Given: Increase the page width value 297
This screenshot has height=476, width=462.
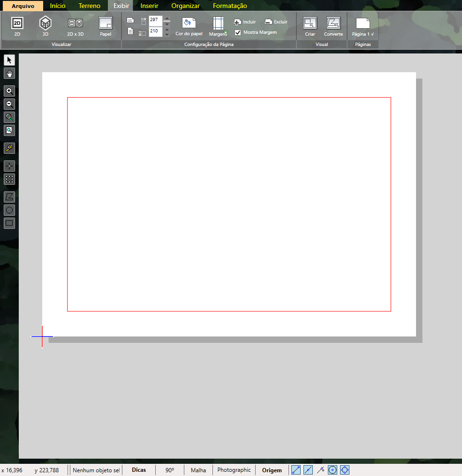Looking at the screenshot, I should click(167, 18).
